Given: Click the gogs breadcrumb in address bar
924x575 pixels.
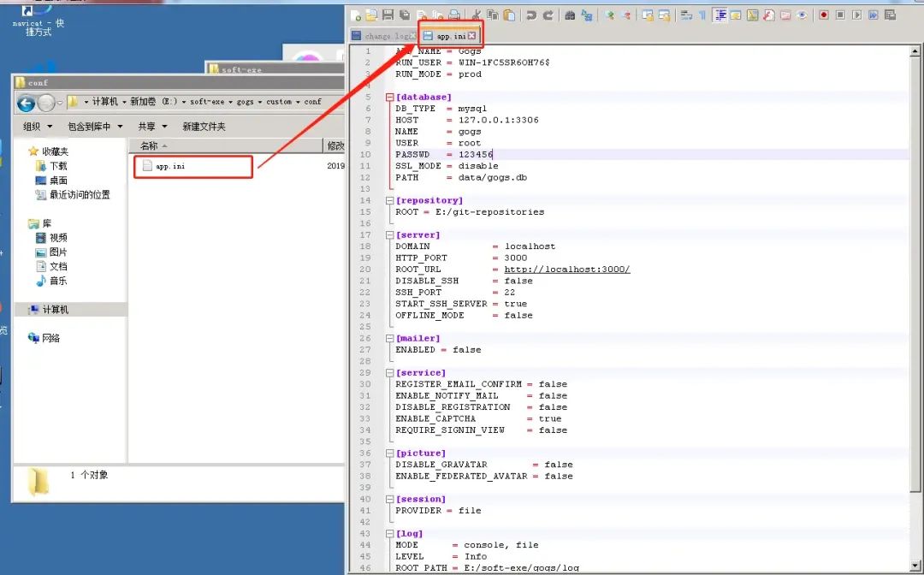Looking at the screenshot, I should (246, 102).
